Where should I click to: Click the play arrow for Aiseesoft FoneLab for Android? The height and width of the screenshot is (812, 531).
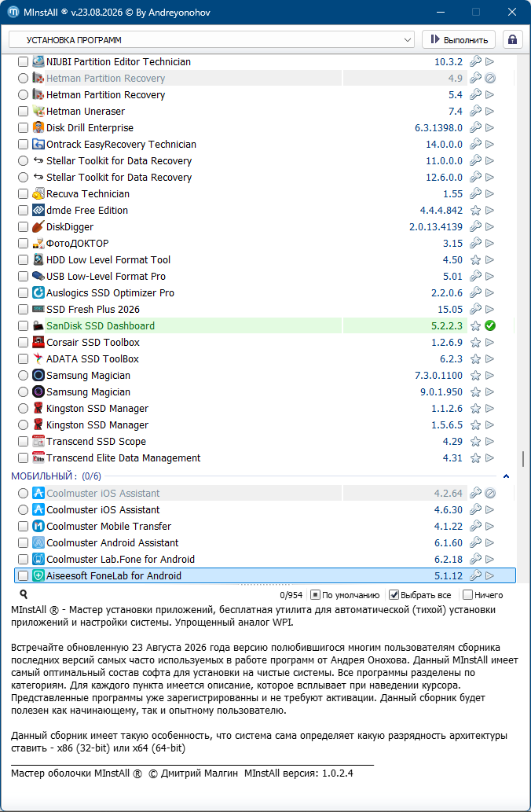pyautogui.click(x=489, y=575)
